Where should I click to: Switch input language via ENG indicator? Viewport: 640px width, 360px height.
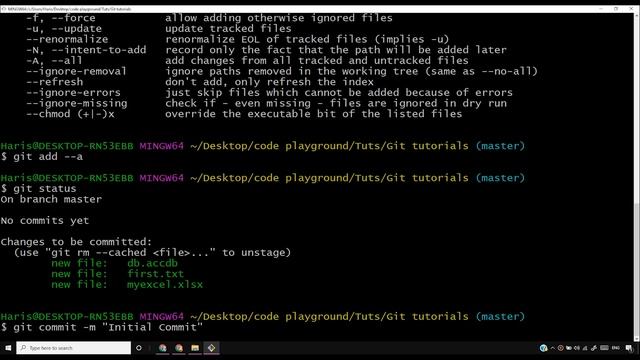coord(616,348)
